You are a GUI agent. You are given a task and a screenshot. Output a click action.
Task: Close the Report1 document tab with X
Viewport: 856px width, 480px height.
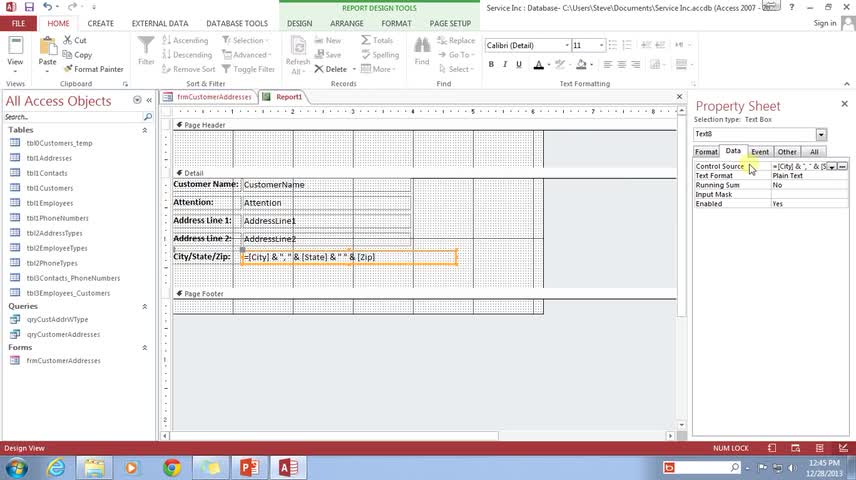coord(680,97)
